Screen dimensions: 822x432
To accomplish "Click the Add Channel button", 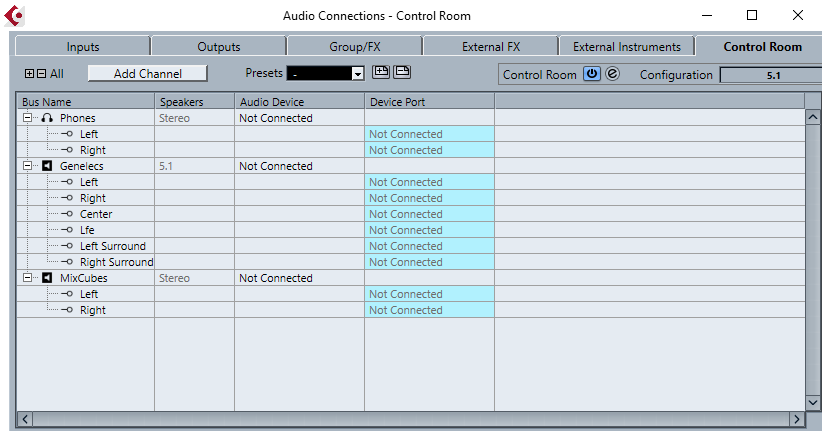I will 147,73.
